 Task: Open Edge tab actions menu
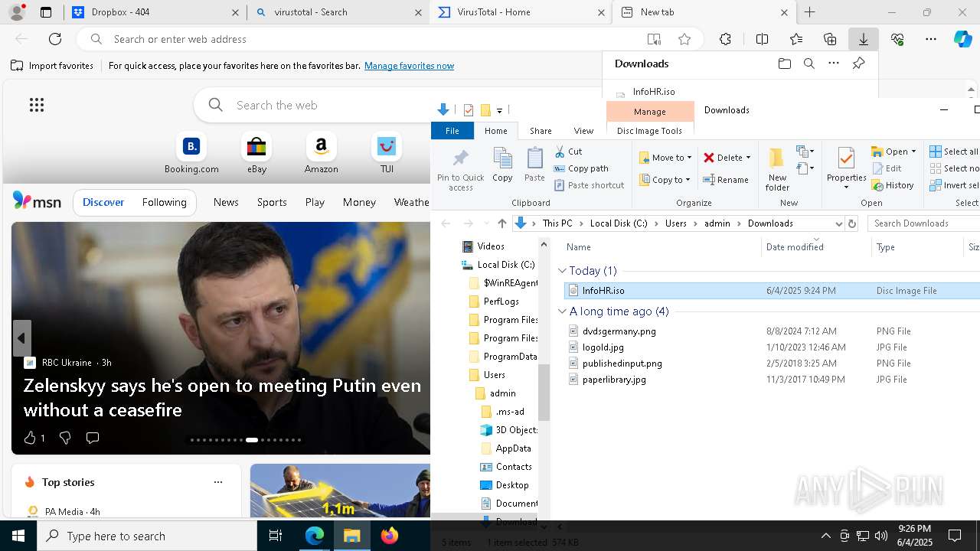[45, 12]
